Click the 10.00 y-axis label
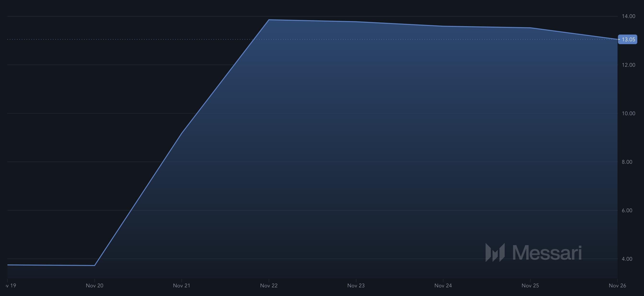 pyautogui.click(x=628, y=114)
